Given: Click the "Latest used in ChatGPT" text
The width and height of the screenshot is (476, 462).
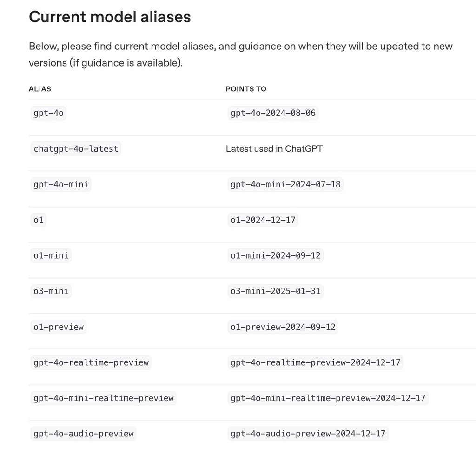Looking at the screenshot, I should coord(274,149).
